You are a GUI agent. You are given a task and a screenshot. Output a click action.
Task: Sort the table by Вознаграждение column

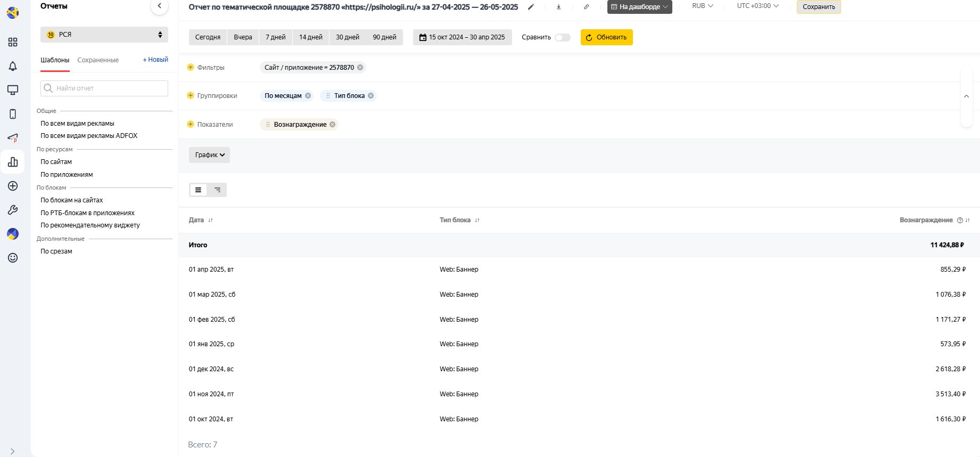[967, 221]
